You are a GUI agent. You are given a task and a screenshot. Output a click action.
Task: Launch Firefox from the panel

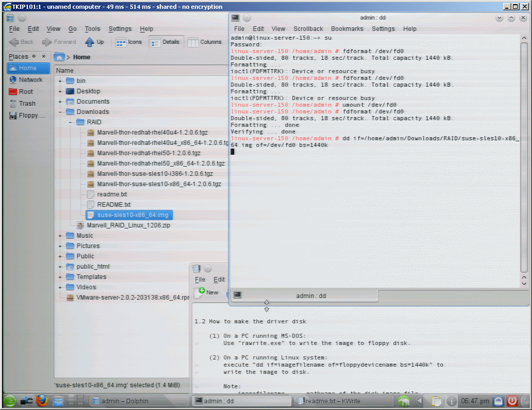coord(42,401)
